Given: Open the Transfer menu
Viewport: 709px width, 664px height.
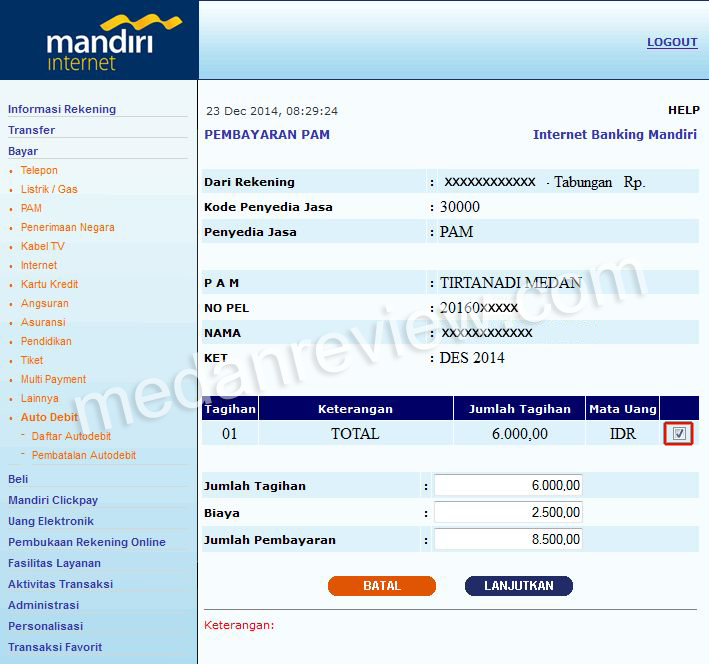Looking at the screenshot, I should (x=32, y=130).
